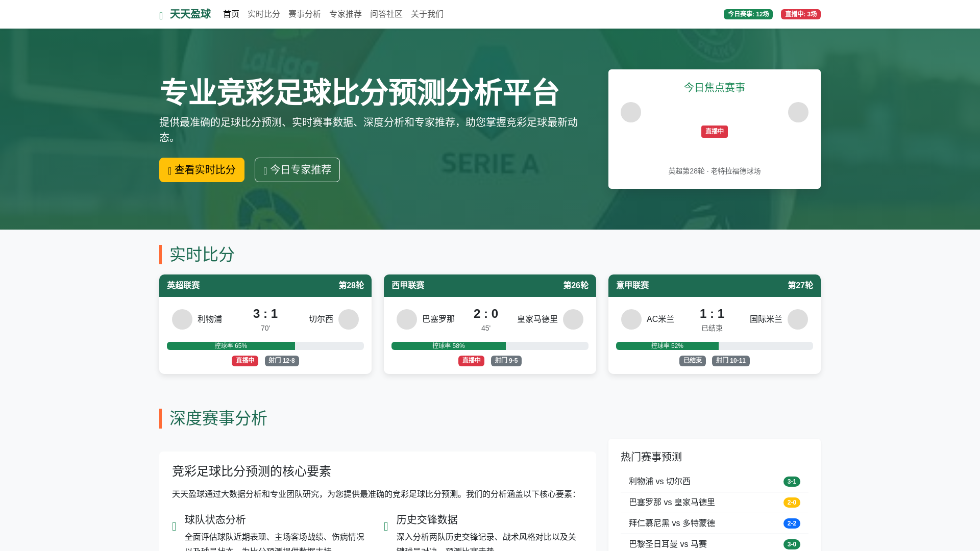Click the 今日专家推荐 button

pyautogui.click(x=297, y=170)
